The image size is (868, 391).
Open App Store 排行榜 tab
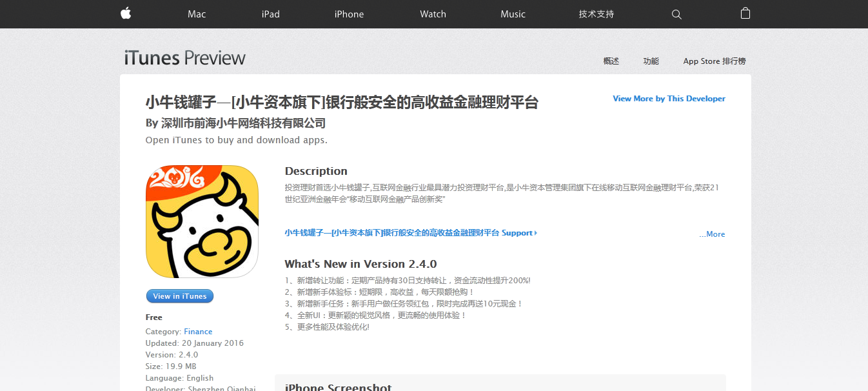pos(715,61)
